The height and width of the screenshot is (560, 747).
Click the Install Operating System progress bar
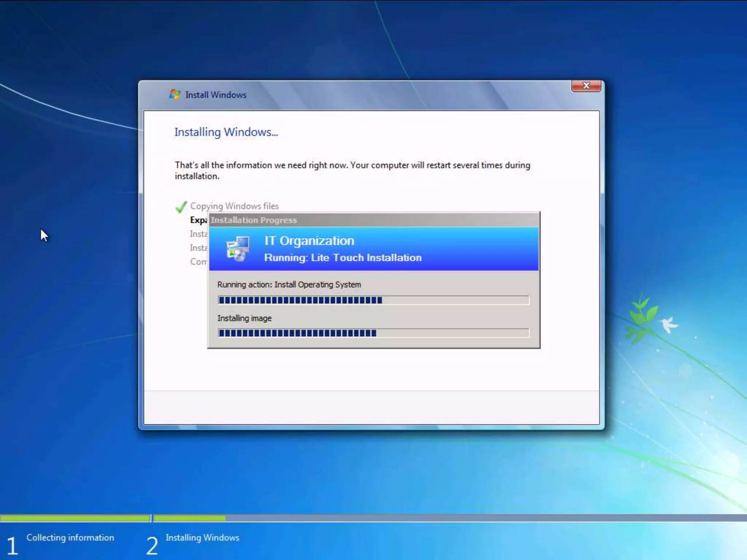click(373, 300)
